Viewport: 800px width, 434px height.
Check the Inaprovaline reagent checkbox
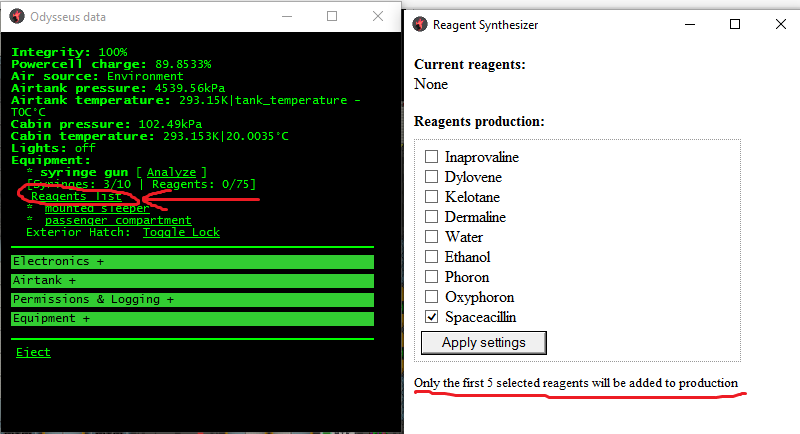pos(432,157)
